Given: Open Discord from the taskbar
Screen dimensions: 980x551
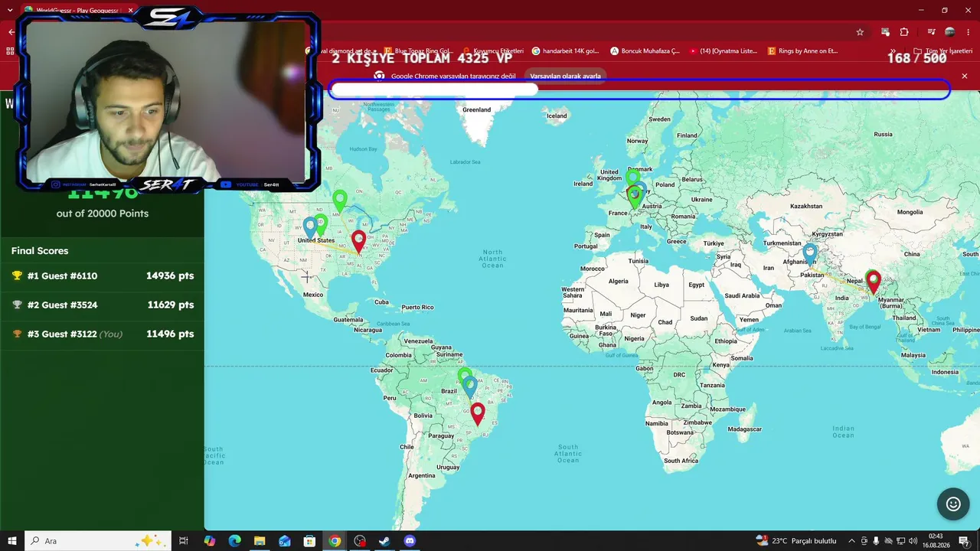Looking at the screenshot, I should [410, 541].
